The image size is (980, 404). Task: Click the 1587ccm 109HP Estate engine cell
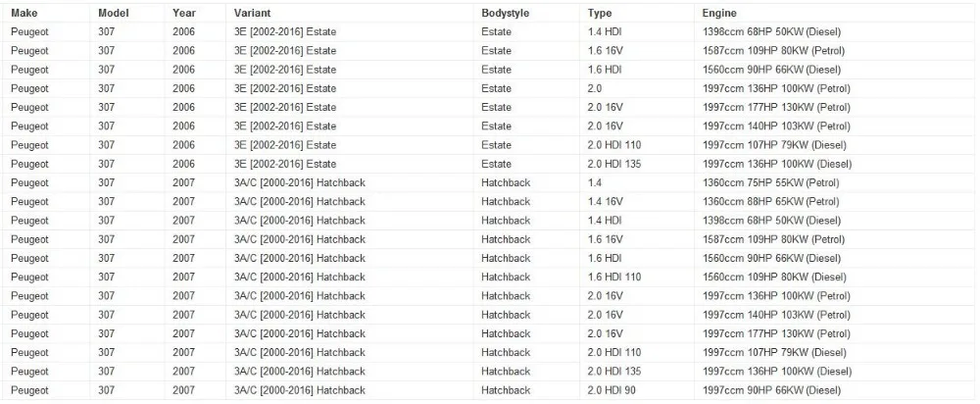click(834, 51)
